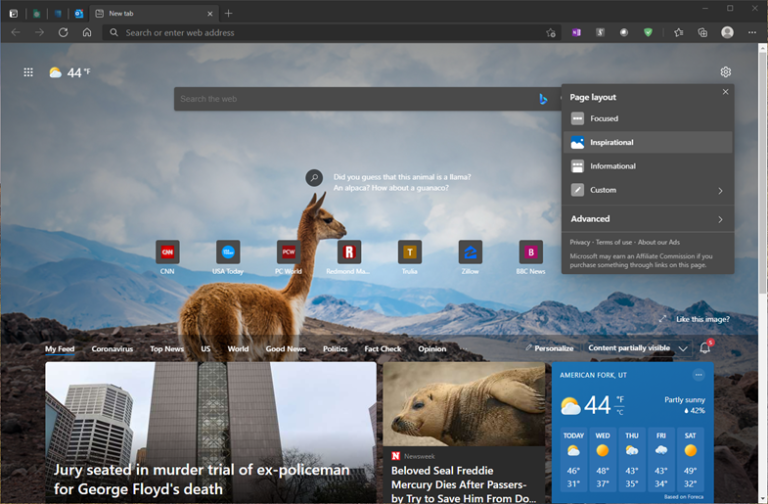Open the apps grid launcher icon

tap(28, 72)
